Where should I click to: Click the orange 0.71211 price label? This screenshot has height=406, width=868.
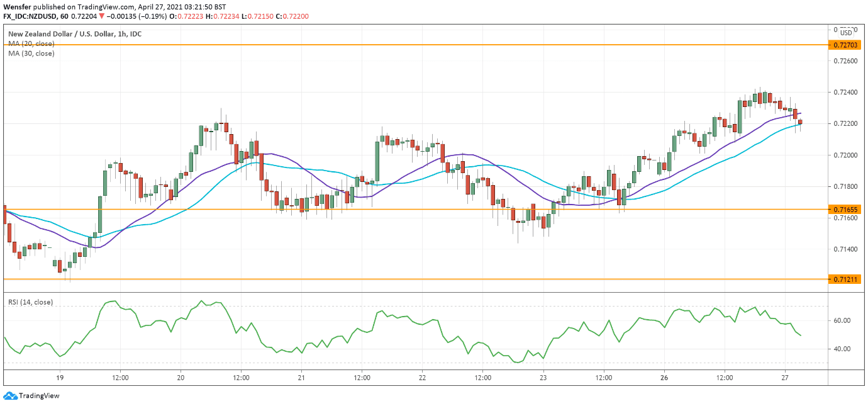(846, 279)
